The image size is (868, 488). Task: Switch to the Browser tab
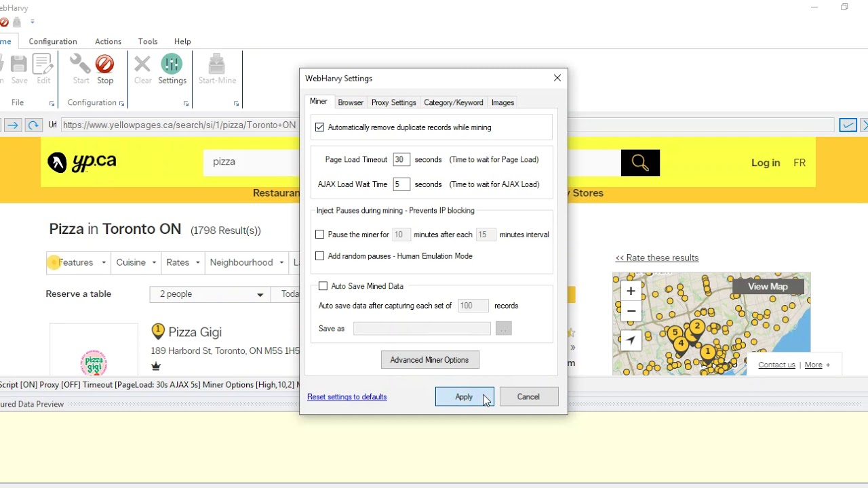[351, 102]
